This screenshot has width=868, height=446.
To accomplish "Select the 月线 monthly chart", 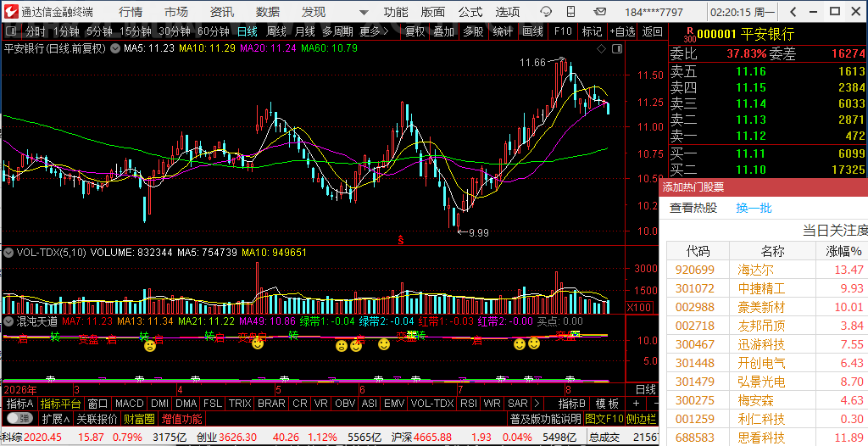I will pos(304,31).
